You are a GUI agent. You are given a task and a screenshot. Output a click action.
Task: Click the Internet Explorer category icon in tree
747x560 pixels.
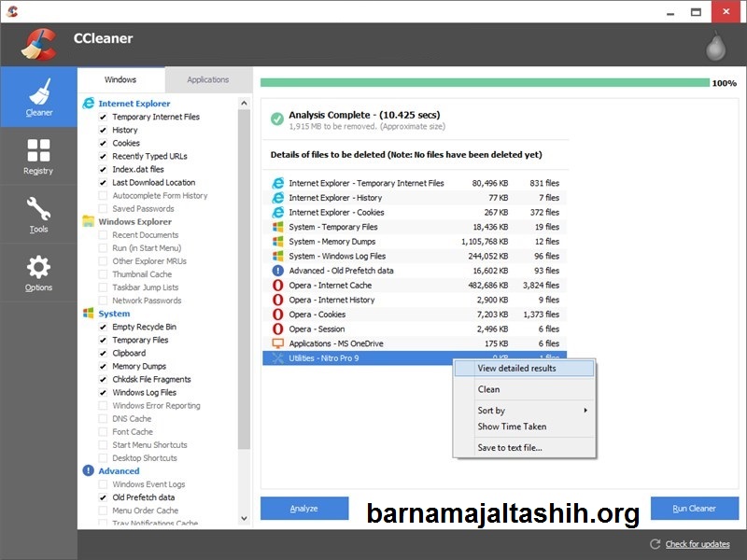[x=89, y=104]
